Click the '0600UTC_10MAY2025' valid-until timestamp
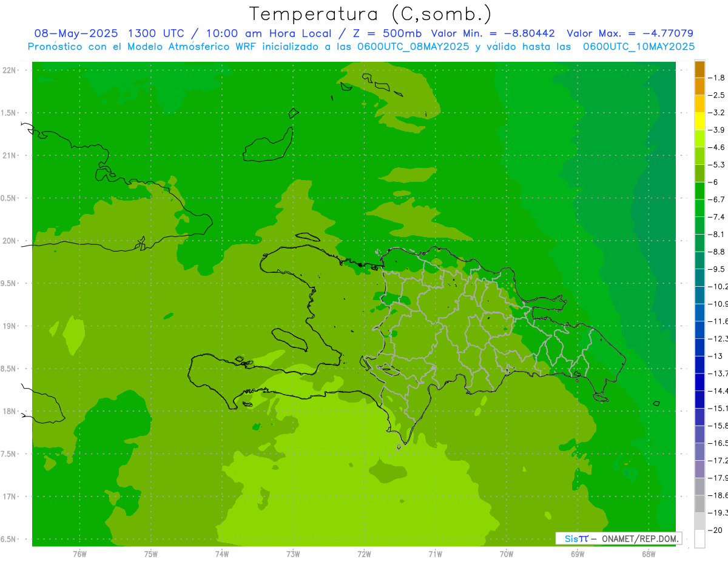The width and height of the screenshot is (728, 562). point(639,47)
